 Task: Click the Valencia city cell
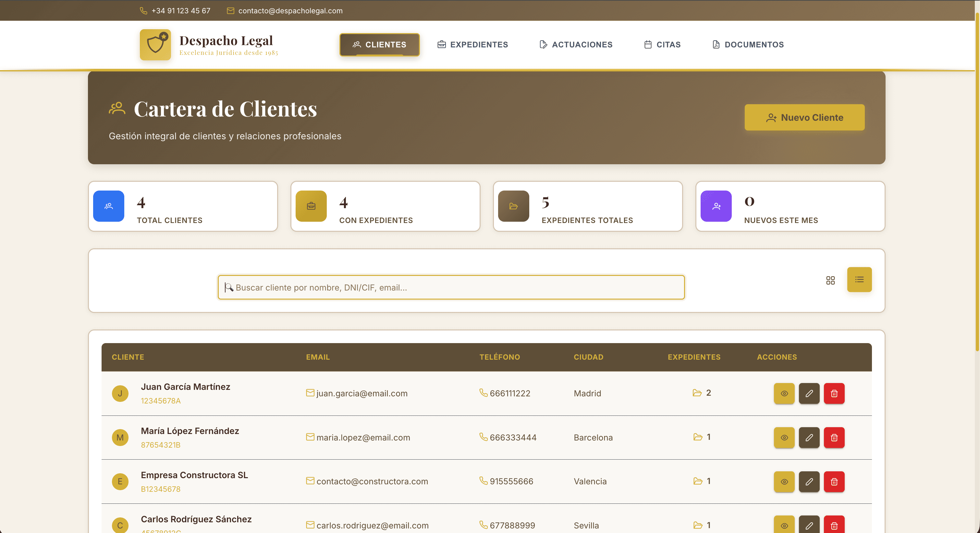590,481
